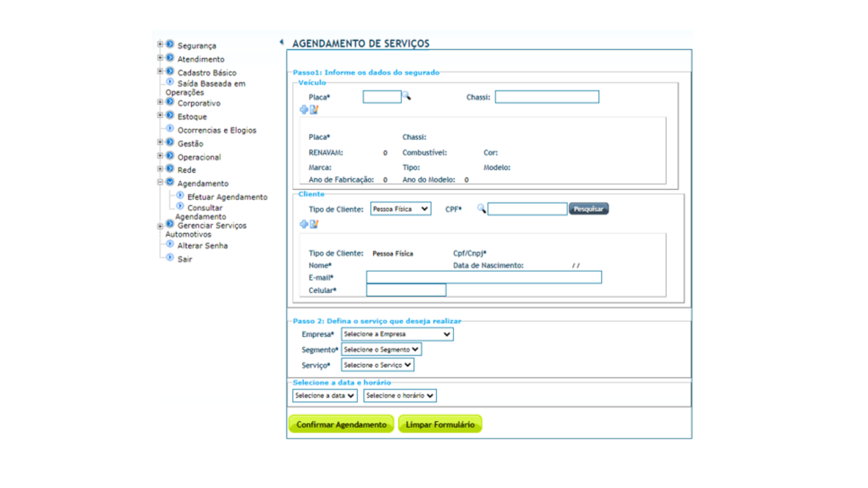
Task: Focus the Celular input field
Action: (406, 290)
